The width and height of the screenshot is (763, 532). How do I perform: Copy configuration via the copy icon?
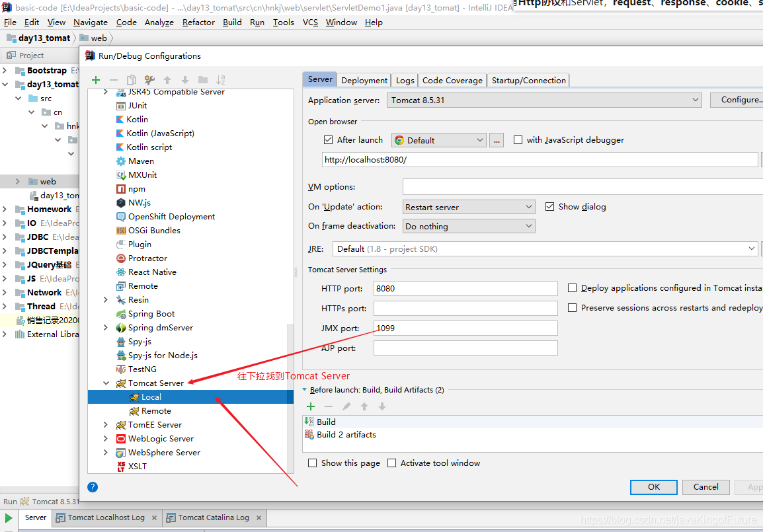132,80
